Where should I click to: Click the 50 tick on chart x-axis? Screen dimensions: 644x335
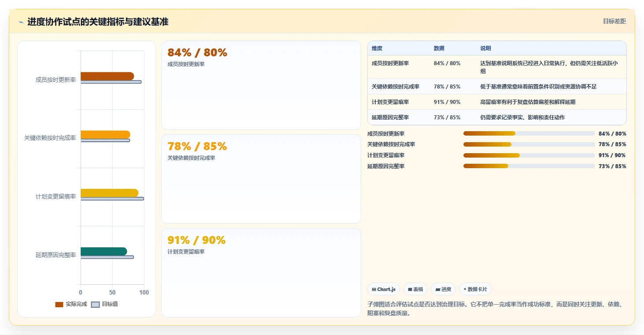[112, 293]
